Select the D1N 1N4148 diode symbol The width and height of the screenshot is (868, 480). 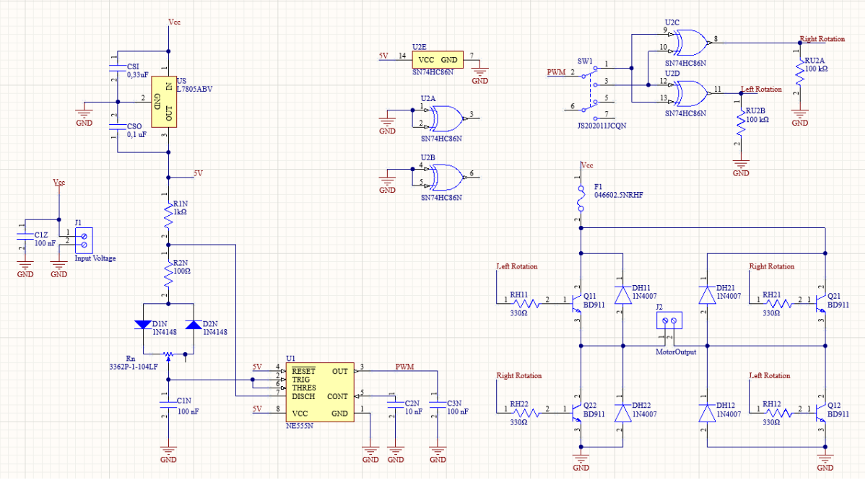tap(144, 325)
